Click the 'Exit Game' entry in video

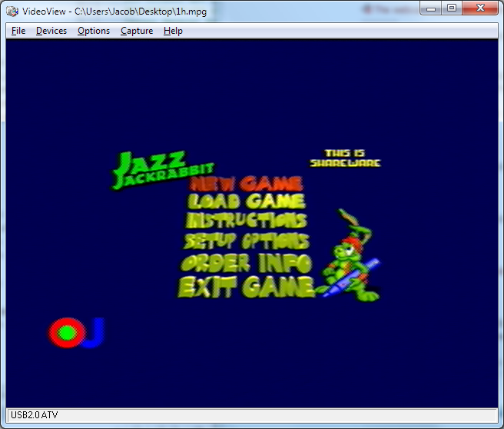coord(246,287)
